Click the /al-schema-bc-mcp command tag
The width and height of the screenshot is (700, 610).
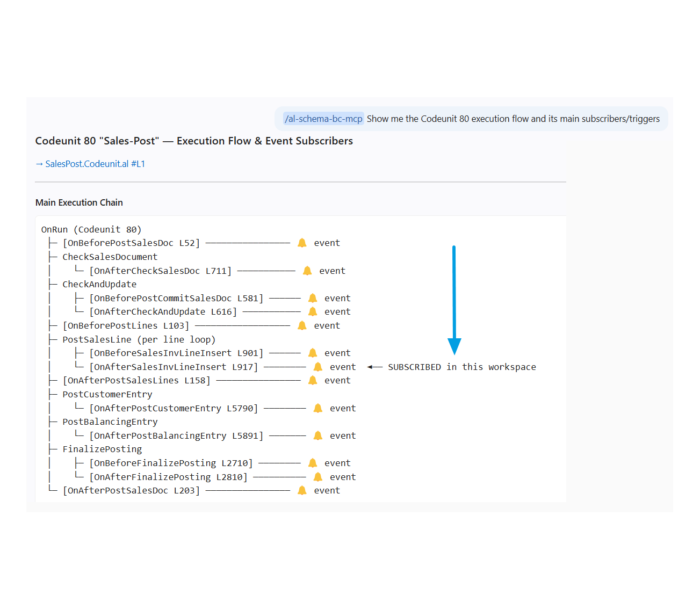coord(323,119)
